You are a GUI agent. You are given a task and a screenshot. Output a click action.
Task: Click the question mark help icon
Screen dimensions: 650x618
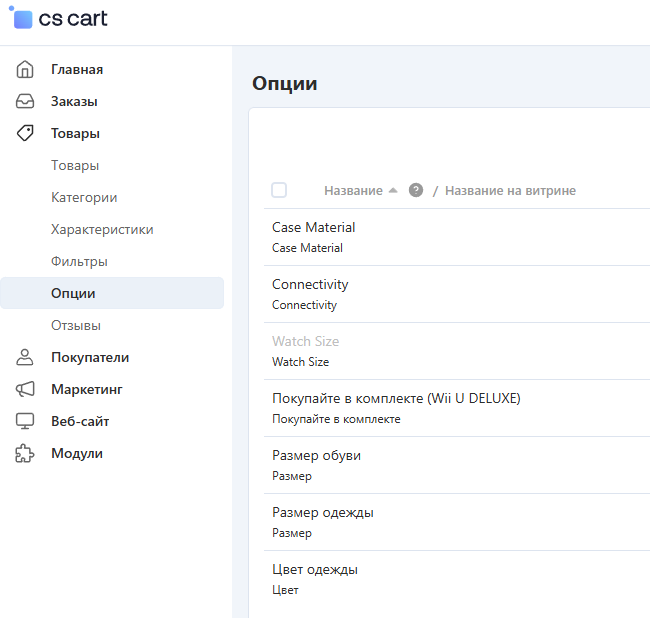pyautogui.click(x=416, y=190)
